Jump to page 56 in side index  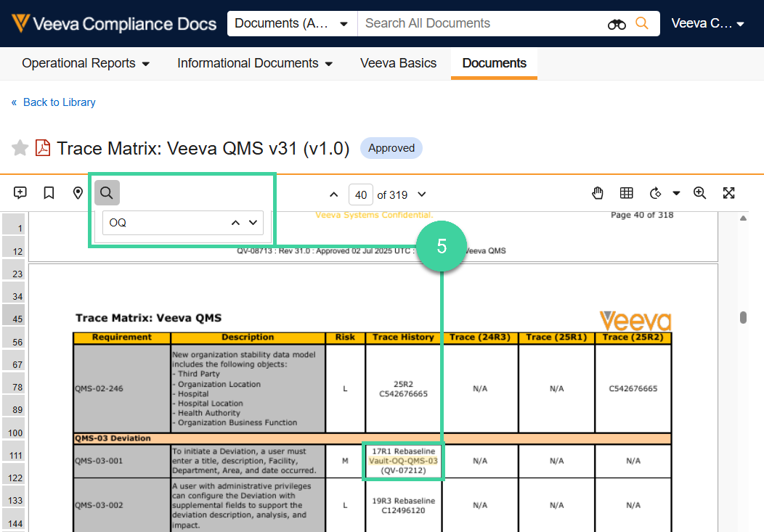click(x=14, y=338)
